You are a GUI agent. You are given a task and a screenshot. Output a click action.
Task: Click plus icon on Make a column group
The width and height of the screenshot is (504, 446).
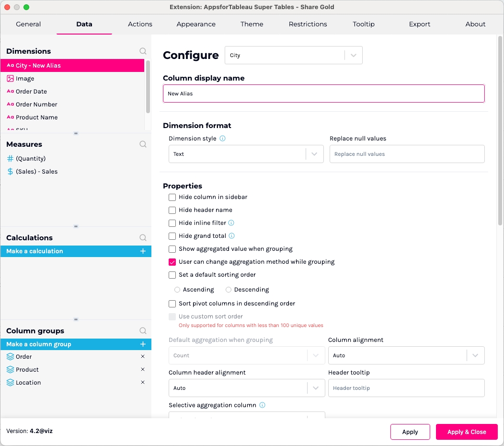(143, 344)
